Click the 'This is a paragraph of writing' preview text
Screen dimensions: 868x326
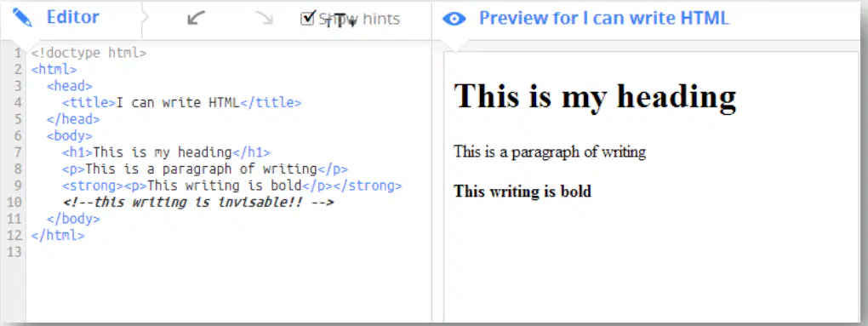pyautogui.click(x=550, y=152)
